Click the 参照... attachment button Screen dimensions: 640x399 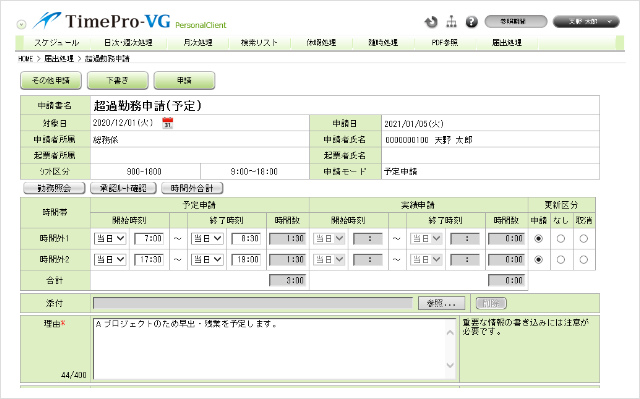coord(441,303)
